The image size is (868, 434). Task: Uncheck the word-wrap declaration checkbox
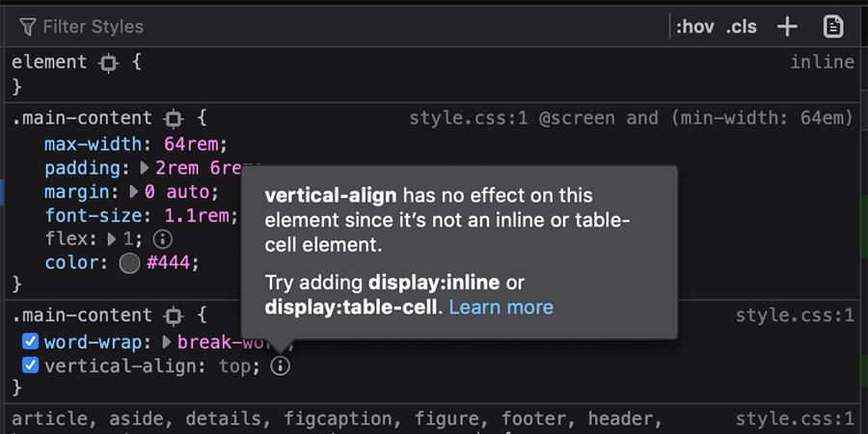(30, 341)
